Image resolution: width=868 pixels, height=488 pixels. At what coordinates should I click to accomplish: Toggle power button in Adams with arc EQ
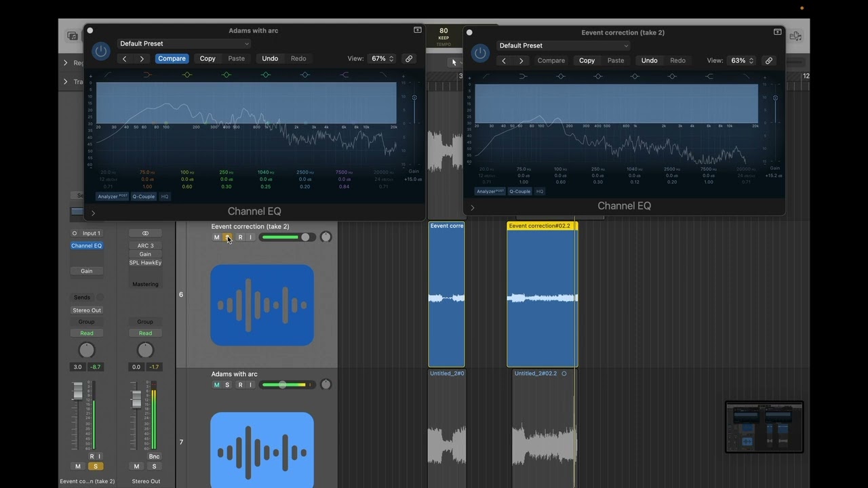pyautogui.click(x=101, y=51)
